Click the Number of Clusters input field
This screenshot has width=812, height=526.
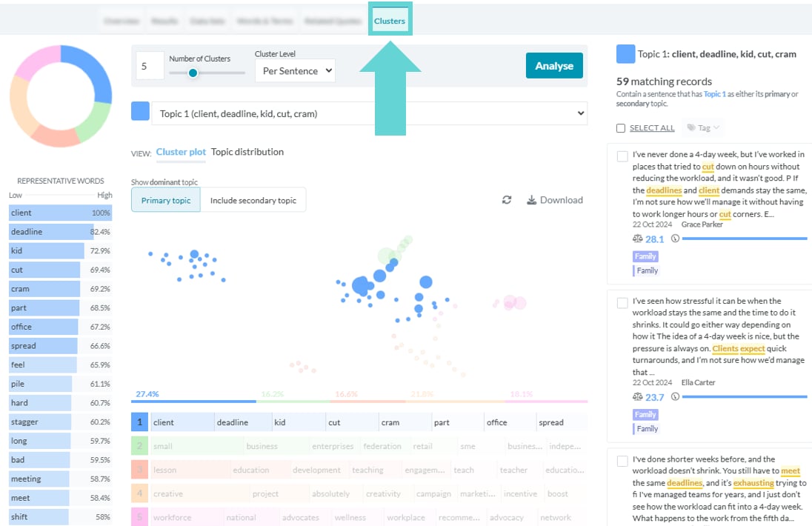[x=150, y=66]
